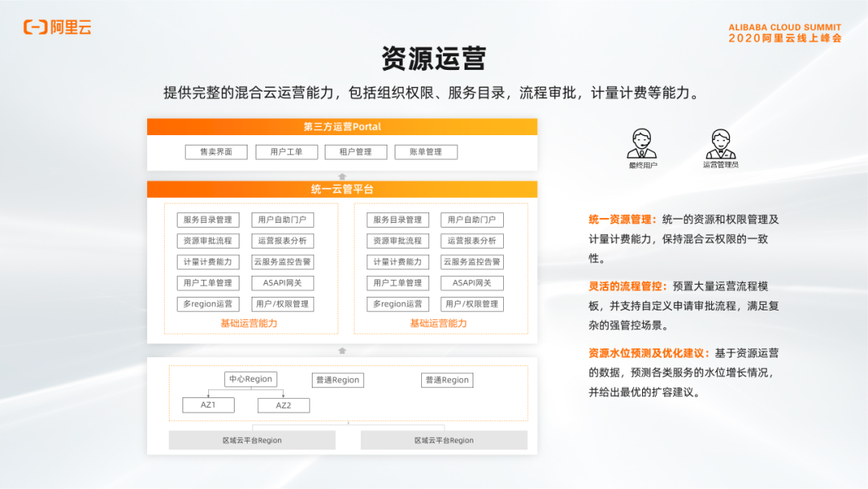
Task: Select the AZ2 box
Action: pyautogui.click(x=284, y=405)
